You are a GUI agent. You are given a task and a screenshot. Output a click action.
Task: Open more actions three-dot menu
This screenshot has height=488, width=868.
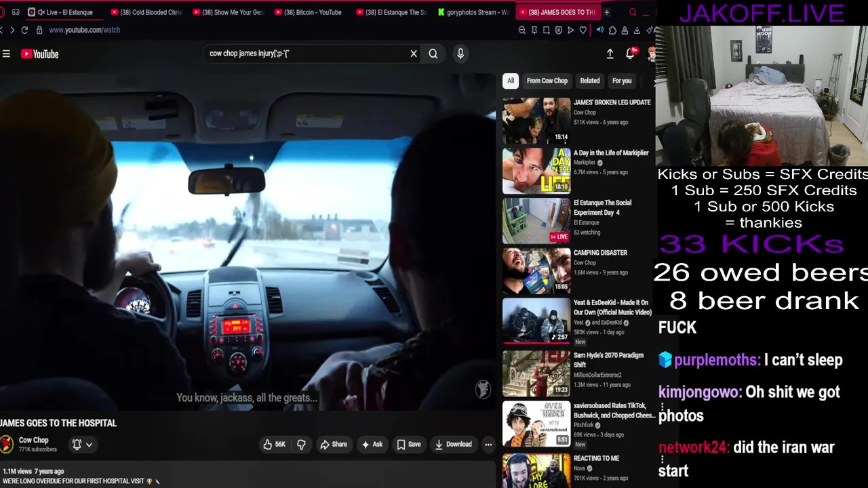488,445
